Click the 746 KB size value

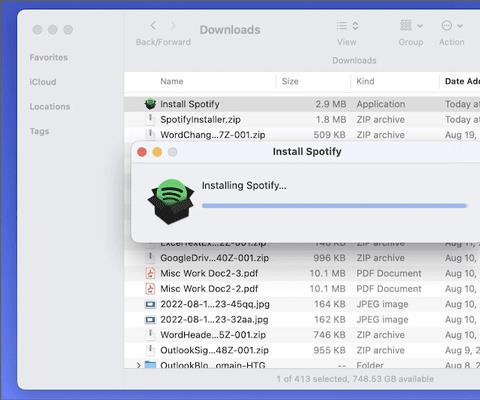[x=330, y=335]
